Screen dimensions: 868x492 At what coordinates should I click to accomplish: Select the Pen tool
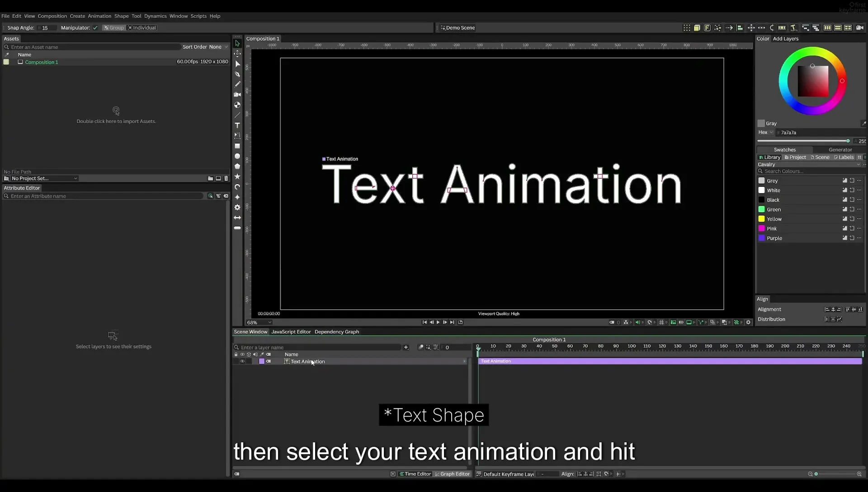tap(237, 74)
